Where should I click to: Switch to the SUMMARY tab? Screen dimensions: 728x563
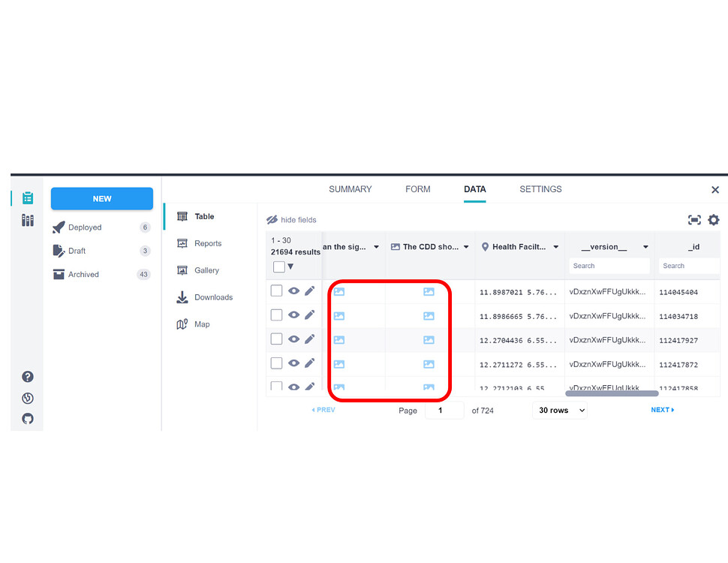click(350, 189)
